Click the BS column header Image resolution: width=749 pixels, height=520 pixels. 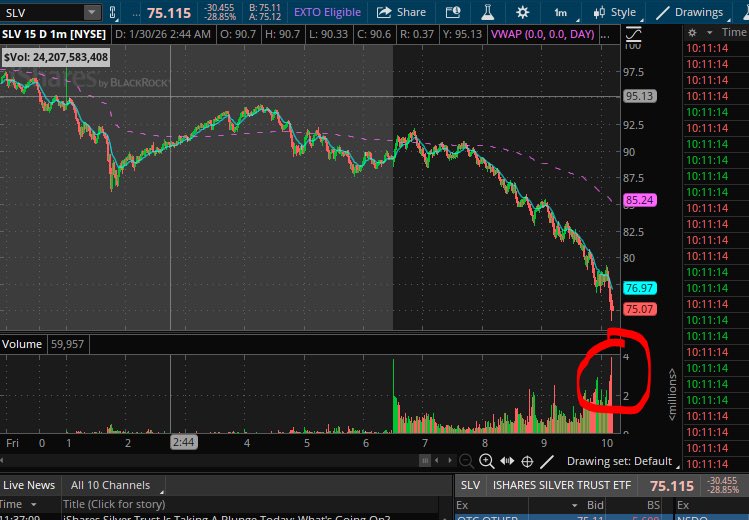pyautogui.click(x=653, y=505)
